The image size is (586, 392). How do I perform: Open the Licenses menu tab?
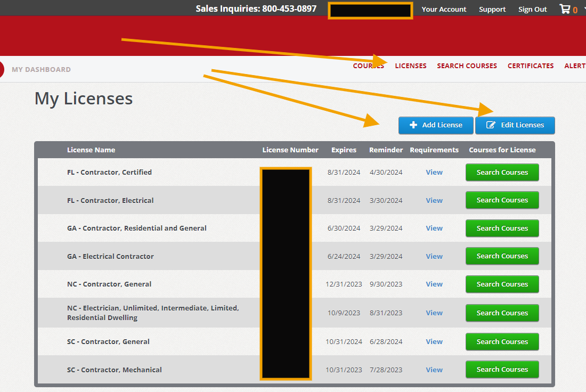pos(410,66)
